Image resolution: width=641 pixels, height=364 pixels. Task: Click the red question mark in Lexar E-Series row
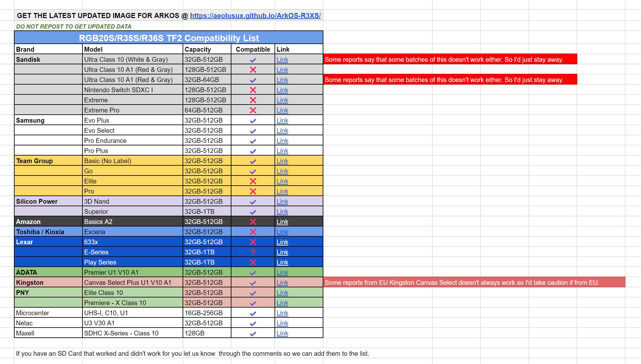click(x=253, y=252)
